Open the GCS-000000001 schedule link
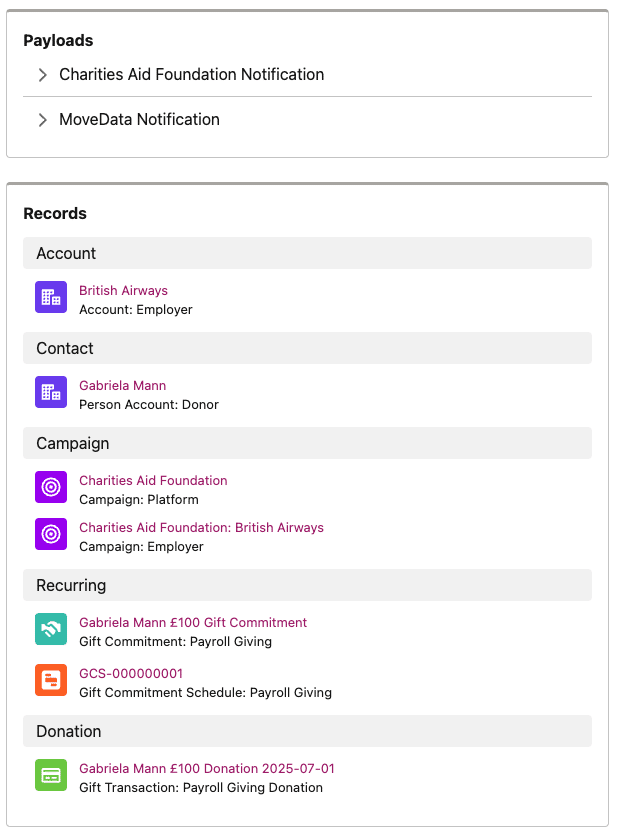This screenshot has height=837, width=618. (131, 674)
